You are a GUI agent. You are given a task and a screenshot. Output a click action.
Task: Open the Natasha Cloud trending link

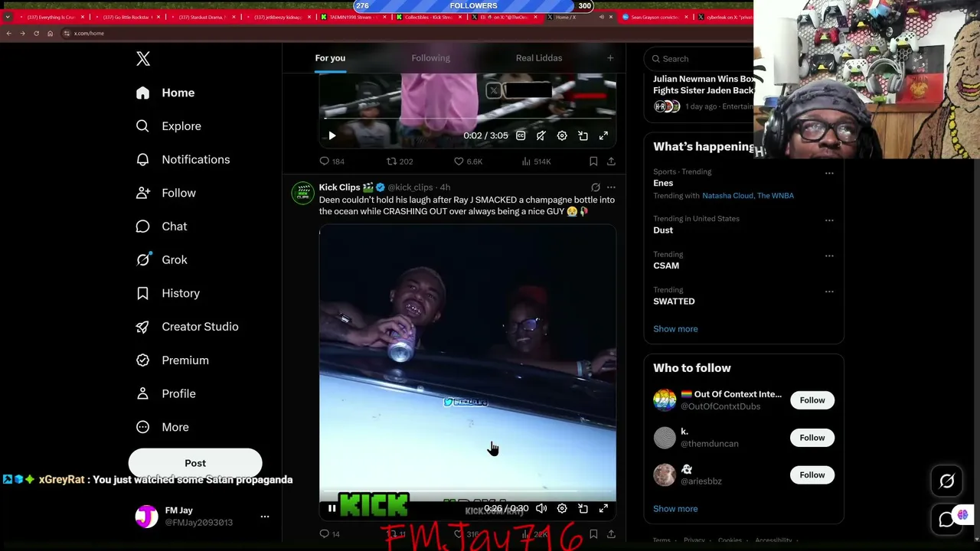tap(727, 196)
